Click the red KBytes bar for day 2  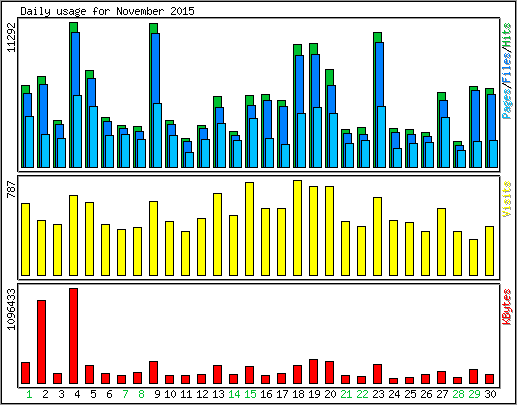41,342
